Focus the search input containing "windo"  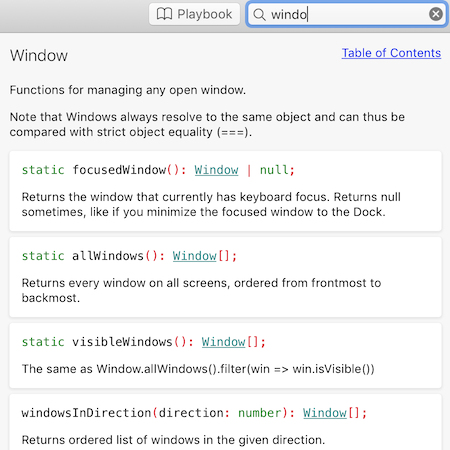pyautogui.click(x=347, y=14)
